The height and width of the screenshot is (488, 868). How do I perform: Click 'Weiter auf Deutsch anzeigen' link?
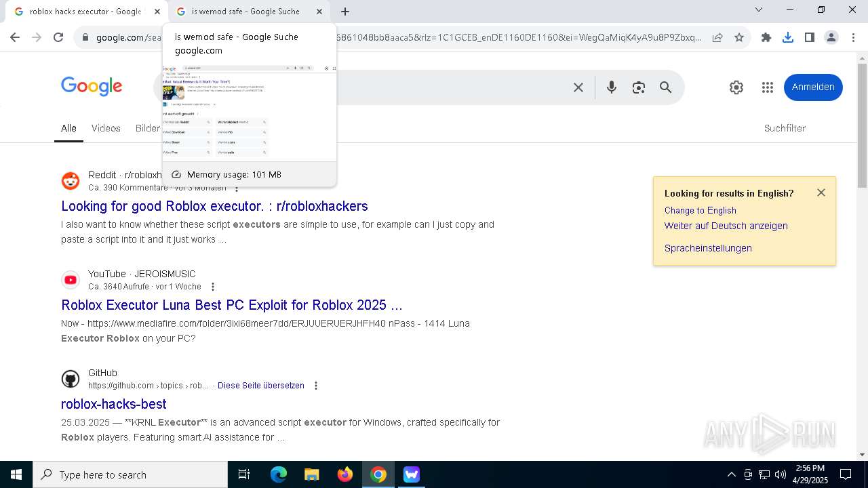(x=726, y=226)
